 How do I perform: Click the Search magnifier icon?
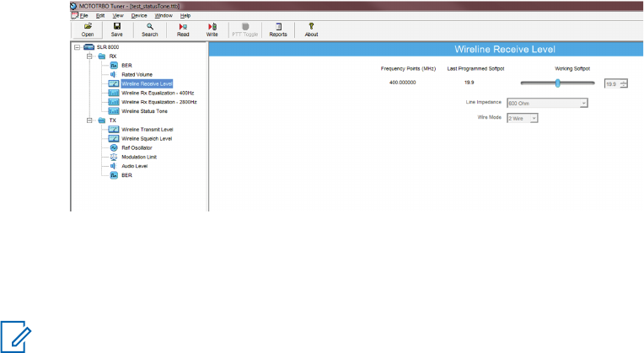pyautogui.click(x=150, y=26)
